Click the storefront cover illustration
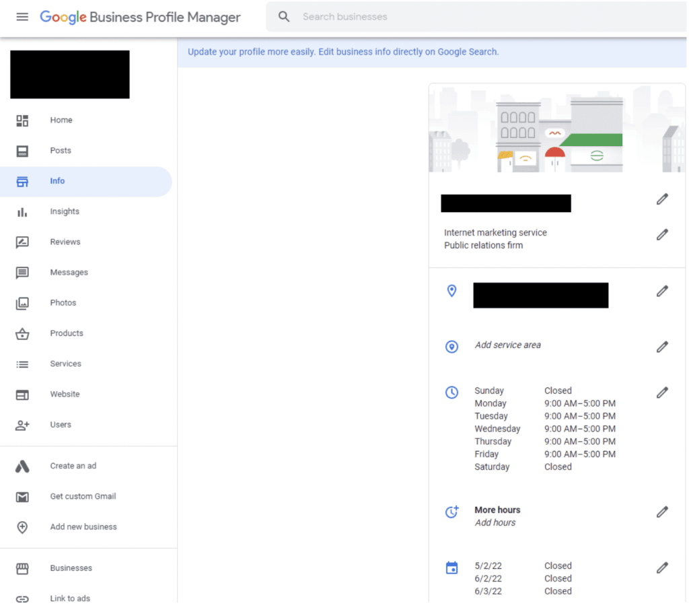Image resolution: width=689 pixels, height=616 pixels. pyautogui.click(x=556, y=128)
